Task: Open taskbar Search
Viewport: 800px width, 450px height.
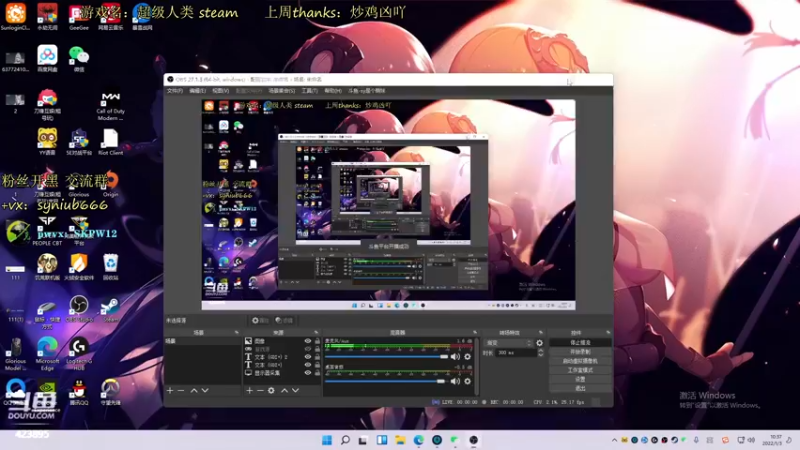Action: tap(345, 440)
